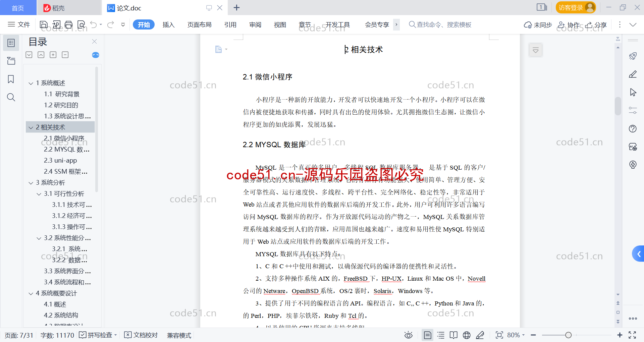Go to '2.3 uni-app' in outline
Viewport: 644px width, 342px height.
[x=60, y=161]
